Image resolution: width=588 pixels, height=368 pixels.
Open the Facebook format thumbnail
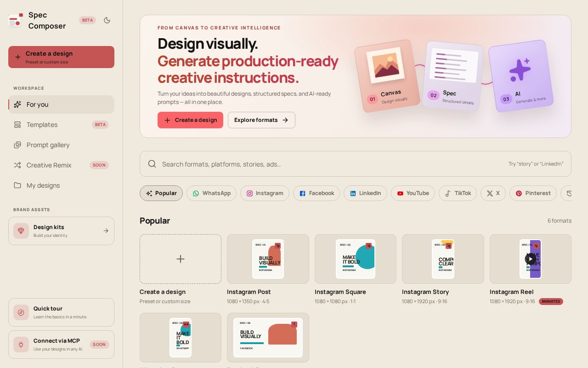(x=268, y=338)
